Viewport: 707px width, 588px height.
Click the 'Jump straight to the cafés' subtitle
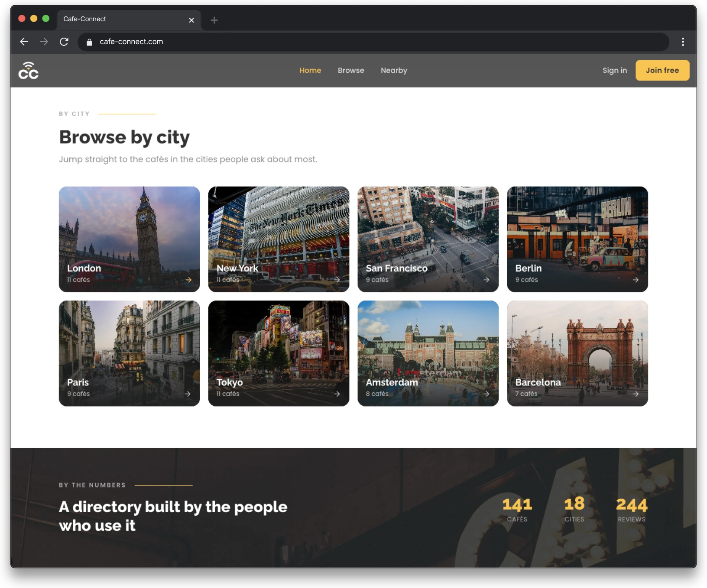[188, 159]
